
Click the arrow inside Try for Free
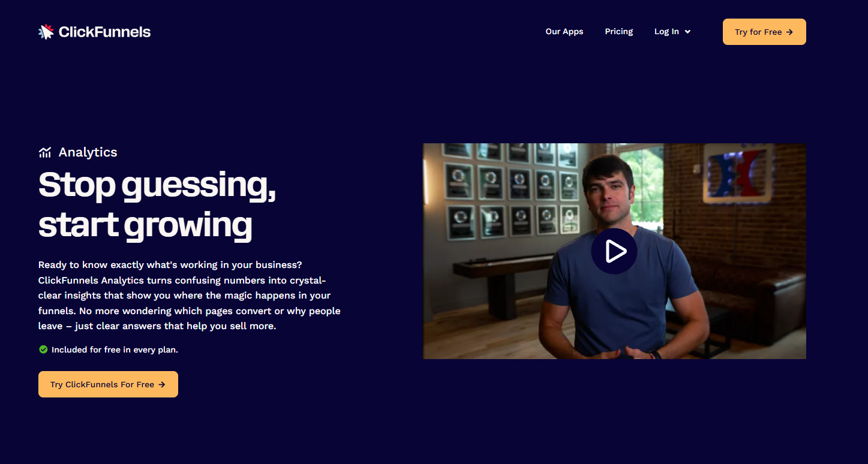[x=789, y=32]
